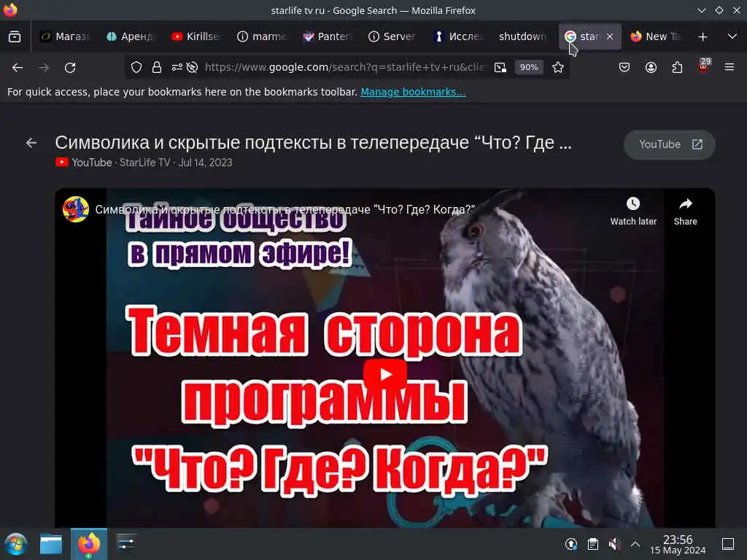Open the settings sliders taskbar icon

coord(126,543)
